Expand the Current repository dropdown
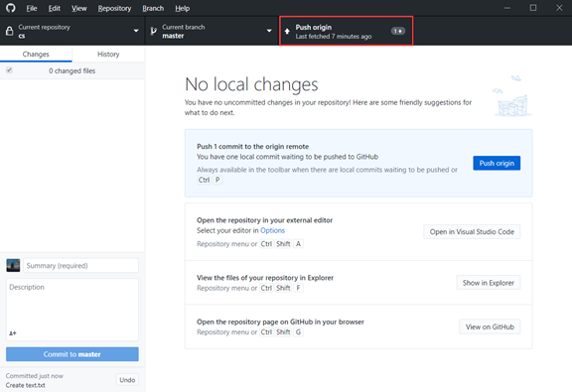 (72, 31)
